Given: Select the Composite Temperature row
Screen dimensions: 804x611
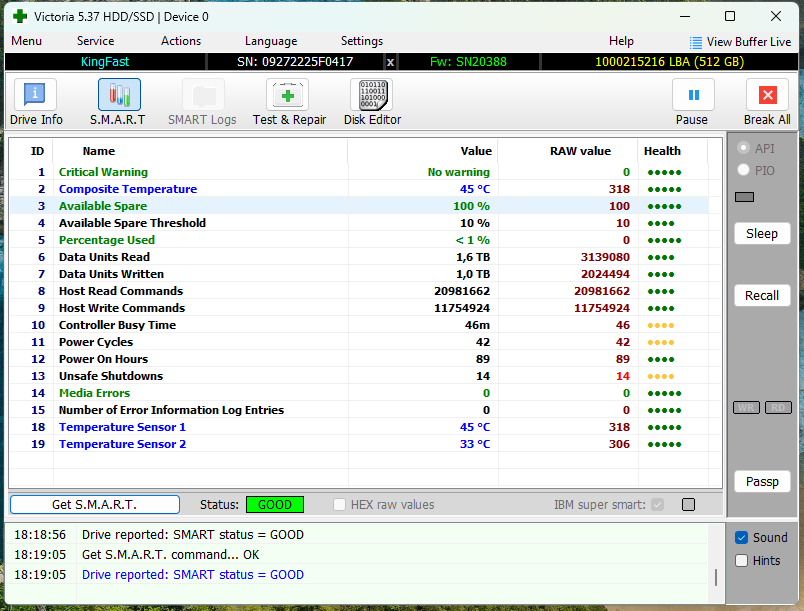Looking at the screenshot, I should [x=128, y=189].
